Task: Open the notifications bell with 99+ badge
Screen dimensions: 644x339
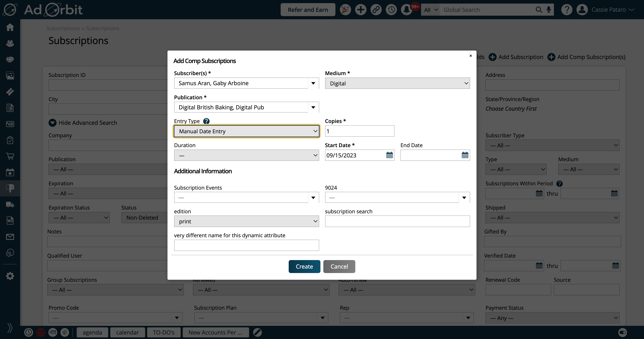Action: [407, 10]
